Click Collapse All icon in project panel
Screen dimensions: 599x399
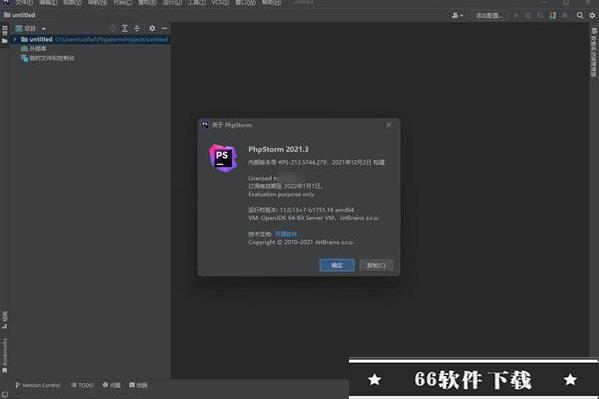[x=137, y=29]
